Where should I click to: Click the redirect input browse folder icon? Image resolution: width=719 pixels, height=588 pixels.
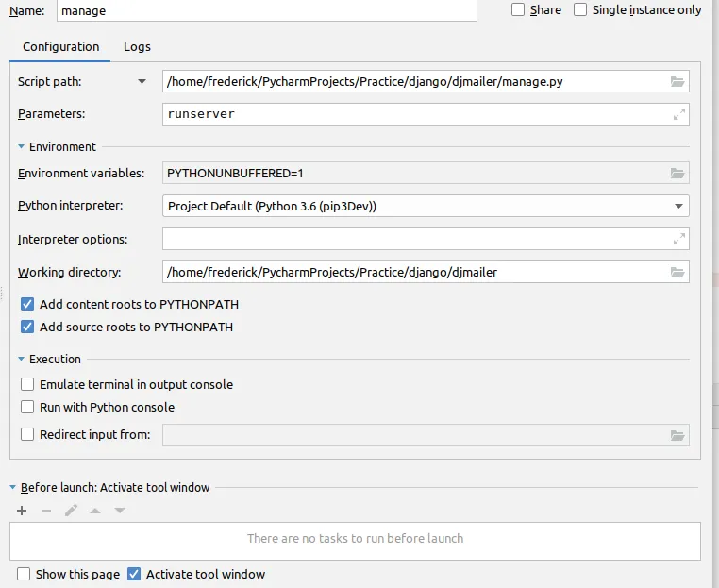coord(677,435)
